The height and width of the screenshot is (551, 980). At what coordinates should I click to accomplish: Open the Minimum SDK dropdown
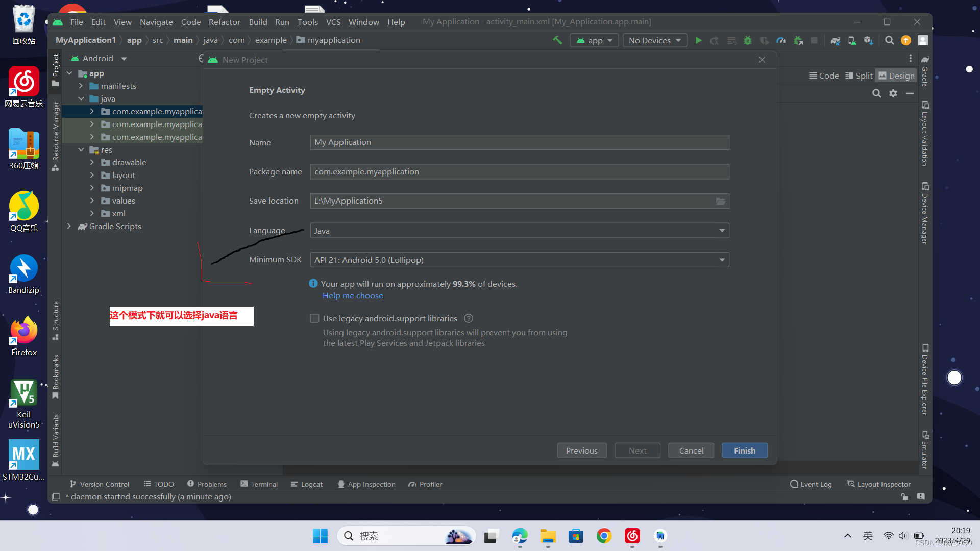click(x=519, y=260)
